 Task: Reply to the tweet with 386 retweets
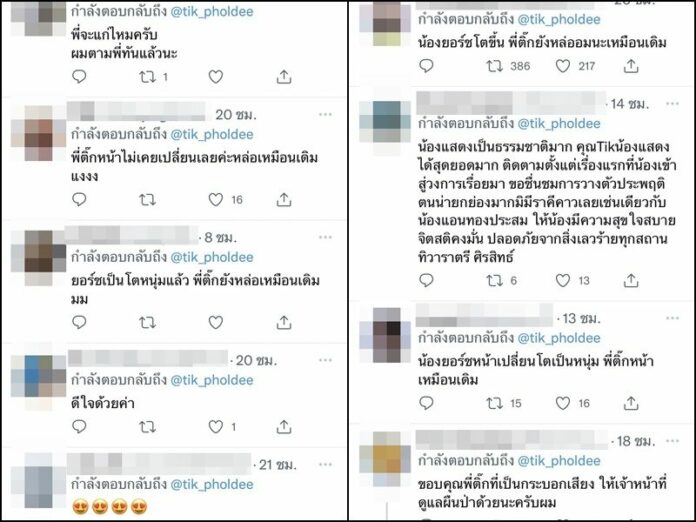426,66
